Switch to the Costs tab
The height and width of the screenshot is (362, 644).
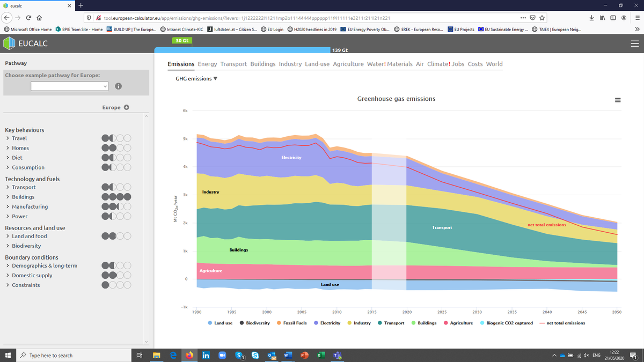pyautogui.click(x=475, y=64)
